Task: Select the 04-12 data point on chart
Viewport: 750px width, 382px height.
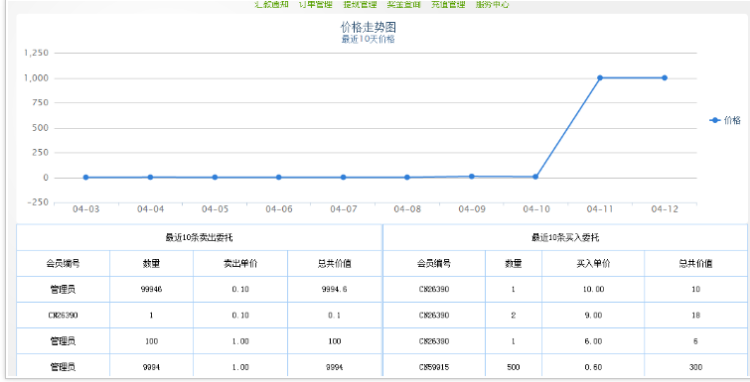Action: coord(664,78)
